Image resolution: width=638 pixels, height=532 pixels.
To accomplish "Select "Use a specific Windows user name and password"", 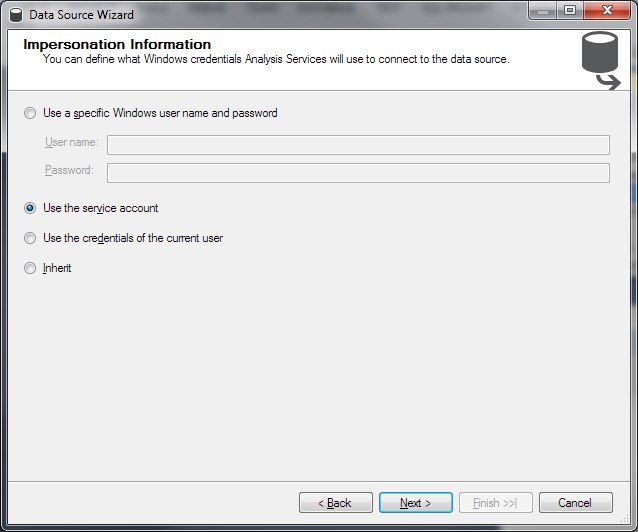I will pyautogui.click(x=30, y=113).
